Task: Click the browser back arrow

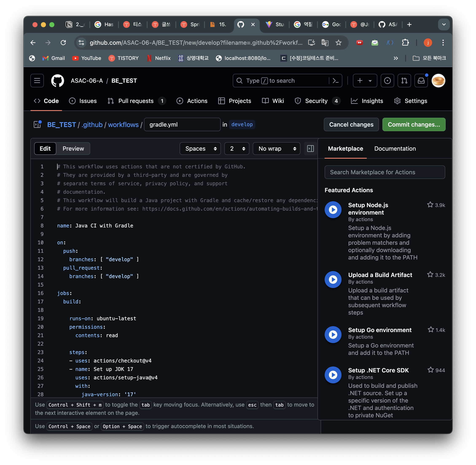Action: pos(33,43)
